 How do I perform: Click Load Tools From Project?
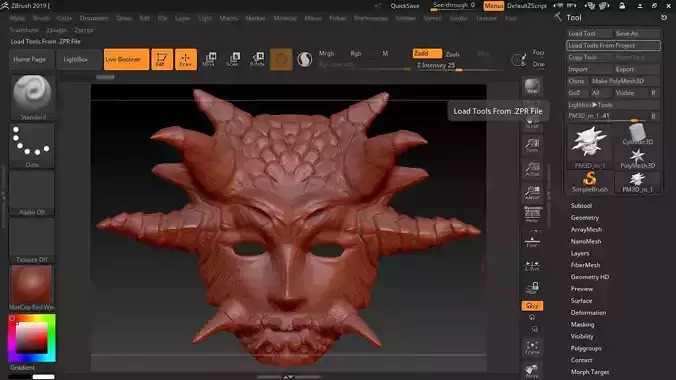pos(613,45)
